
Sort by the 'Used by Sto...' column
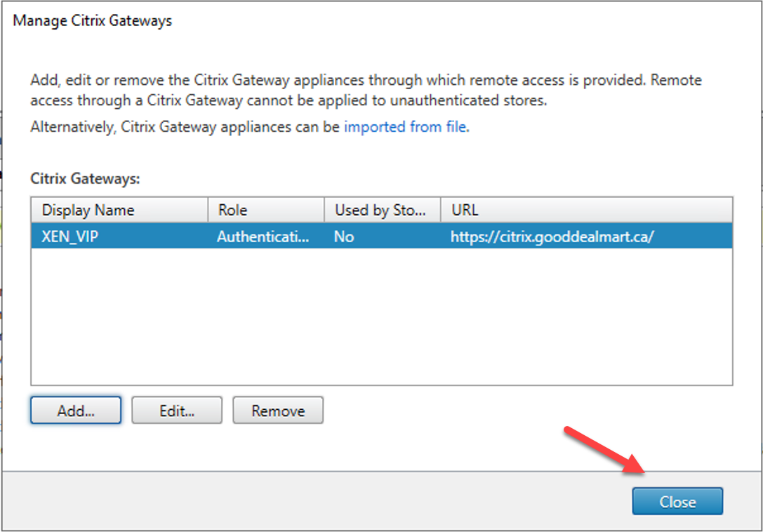[x=380, y=210]
